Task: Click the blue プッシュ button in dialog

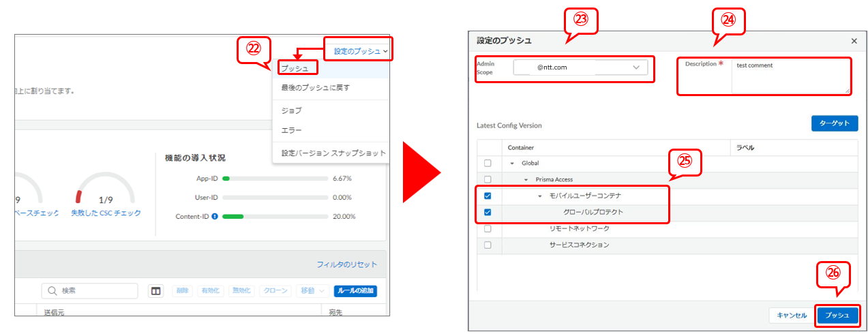Action: [x=837, y=316]
